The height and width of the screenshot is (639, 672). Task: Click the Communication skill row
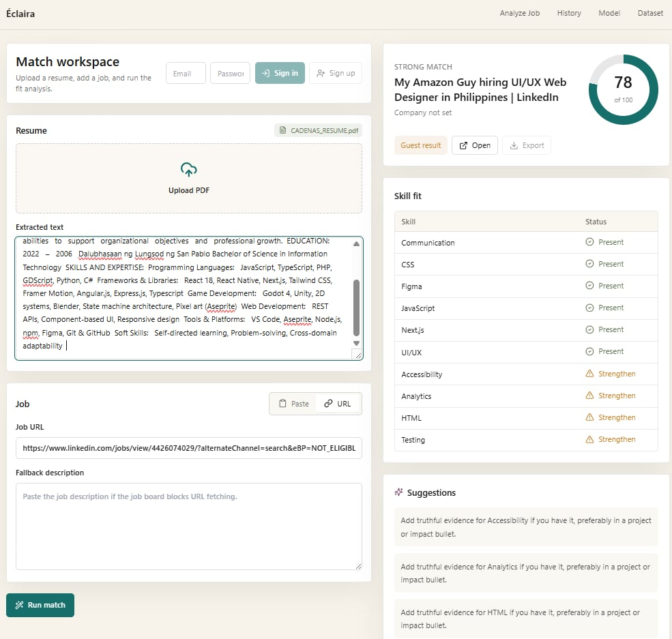[x=526, y=242]
